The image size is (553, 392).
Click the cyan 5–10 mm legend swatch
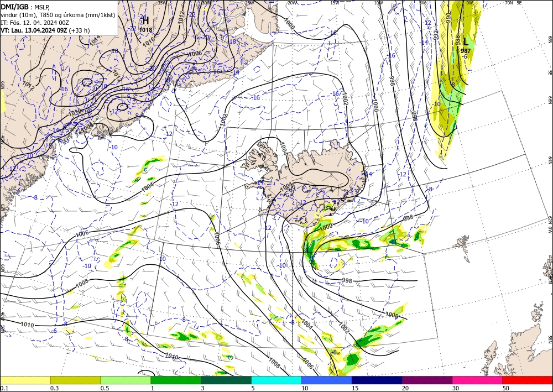[x=276, y=380]
